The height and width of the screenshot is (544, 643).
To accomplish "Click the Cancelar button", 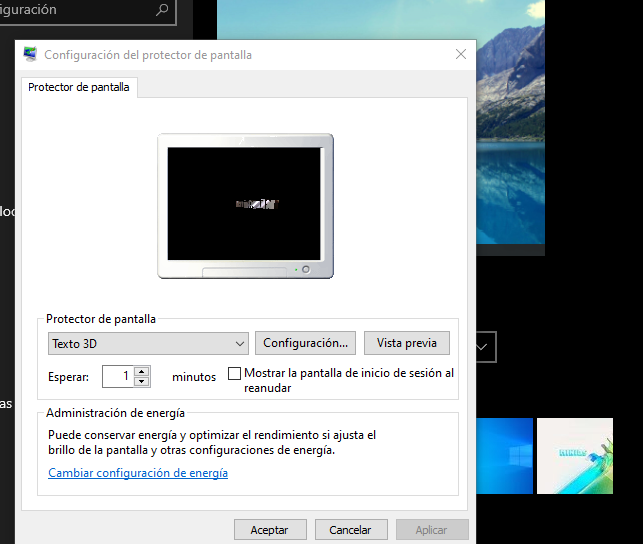I will (x=350, y=530).
